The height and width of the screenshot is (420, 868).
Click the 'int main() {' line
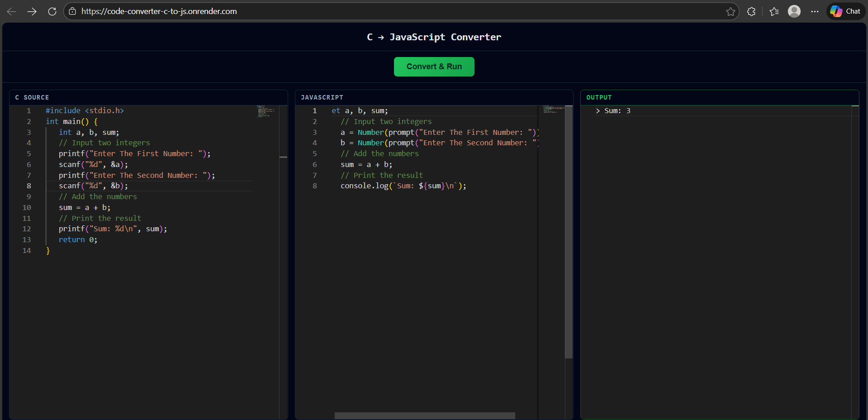click(x=71, y=121)
